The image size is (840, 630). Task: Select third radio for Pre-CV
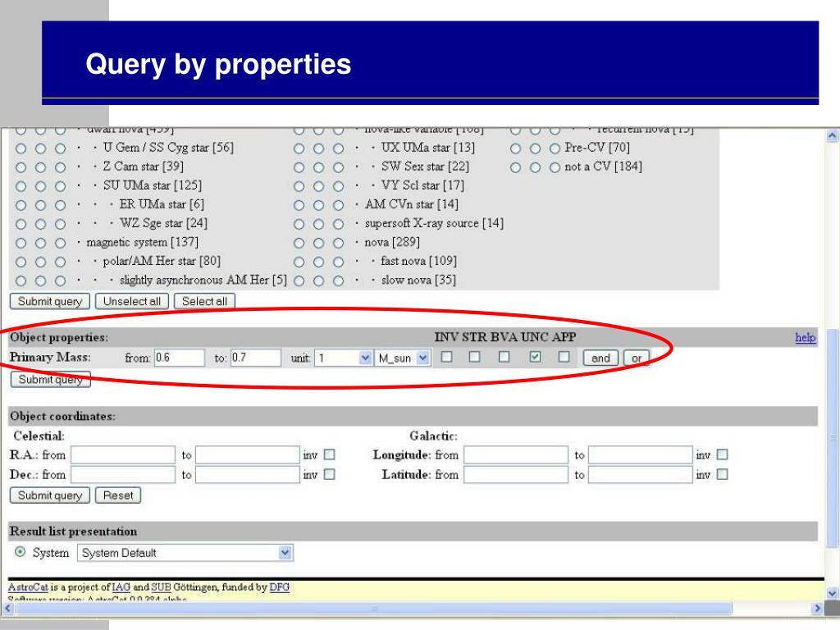coord(555,148)
